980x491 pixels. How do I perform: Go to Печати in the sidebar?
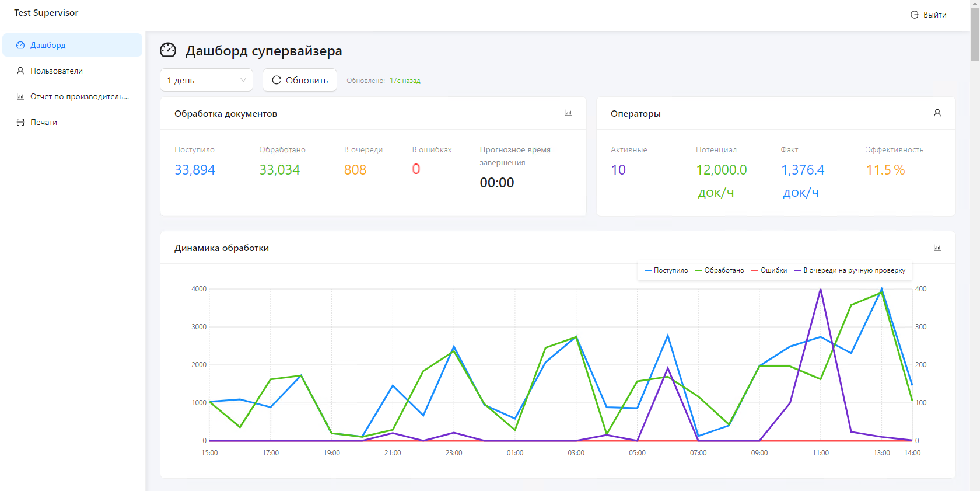(44, 122)
